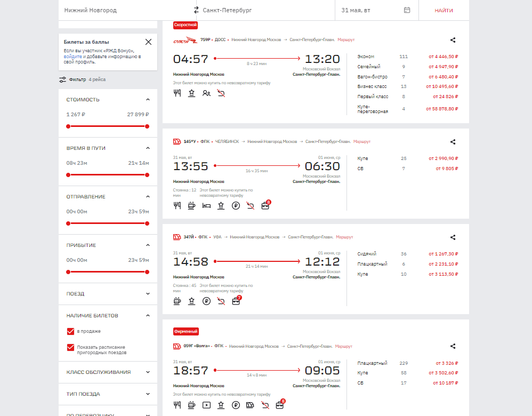Viewport: 532px width, 416px height.
Task: Click the ruble icon on train 145*У
Action: tap(236, 205)
